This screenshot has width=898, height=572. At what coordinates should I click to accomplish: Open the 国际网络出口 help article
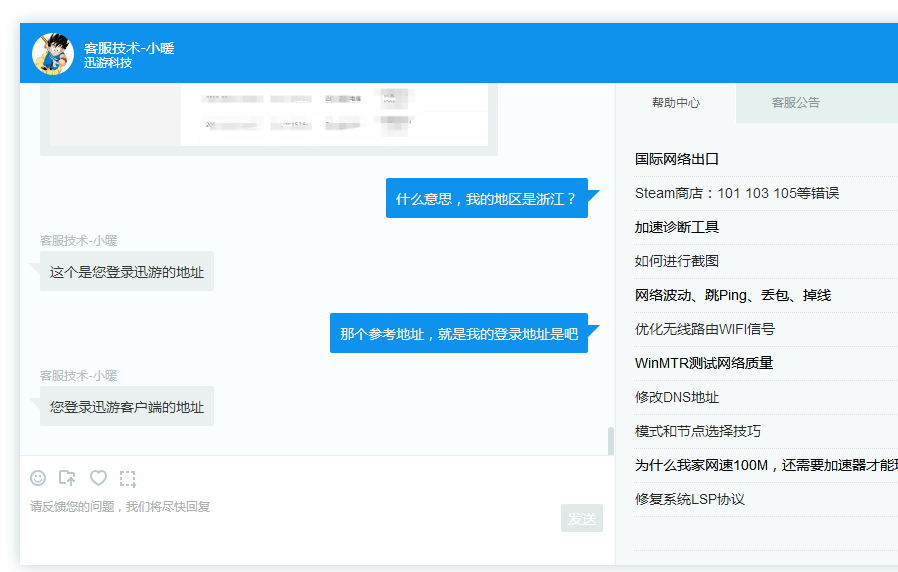pyautogui.click(x=677, y=159)
